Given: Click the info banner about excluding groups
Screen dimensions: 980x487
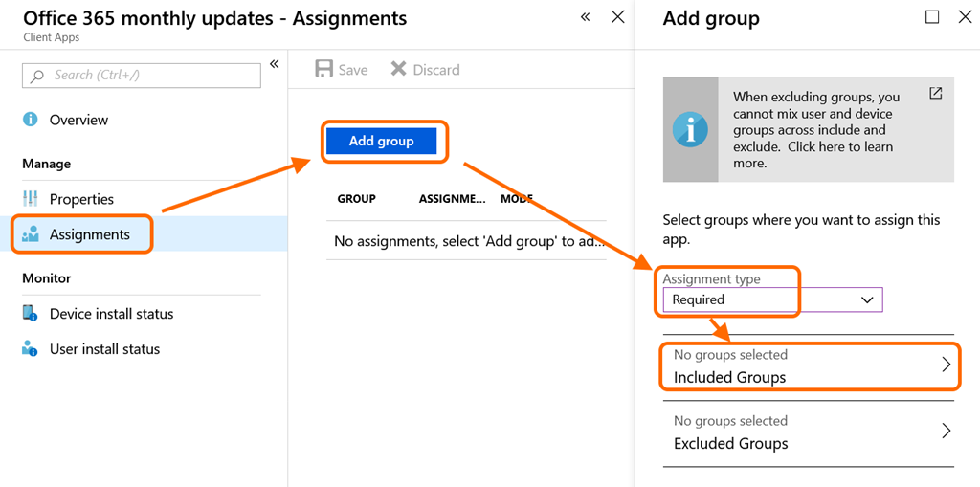Looking at the screenshot, I should coord(809,130).
